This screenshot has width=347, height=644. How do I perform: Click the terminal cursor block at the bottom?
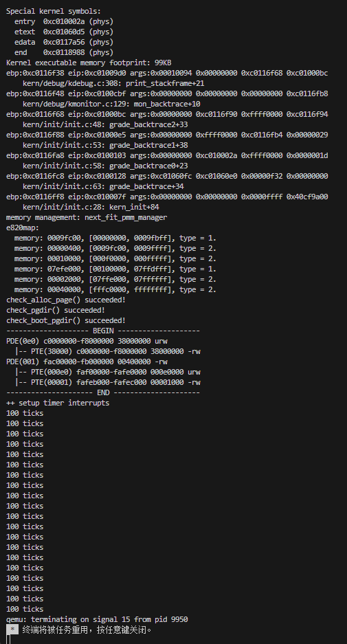pyautogui.click(x=8, y=639)
